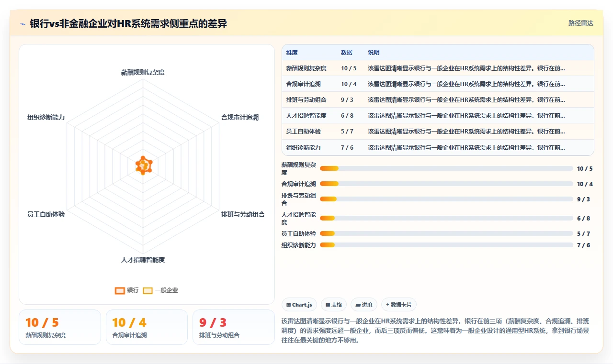The height and width of the screenshot is (364, 613).
Task: Select table row 薪酬规则复杂度
Action: [438, 68]
